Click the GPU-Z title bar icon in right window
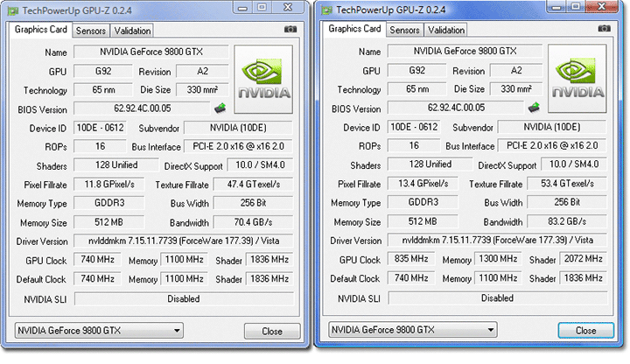 [x=326, y=10]
